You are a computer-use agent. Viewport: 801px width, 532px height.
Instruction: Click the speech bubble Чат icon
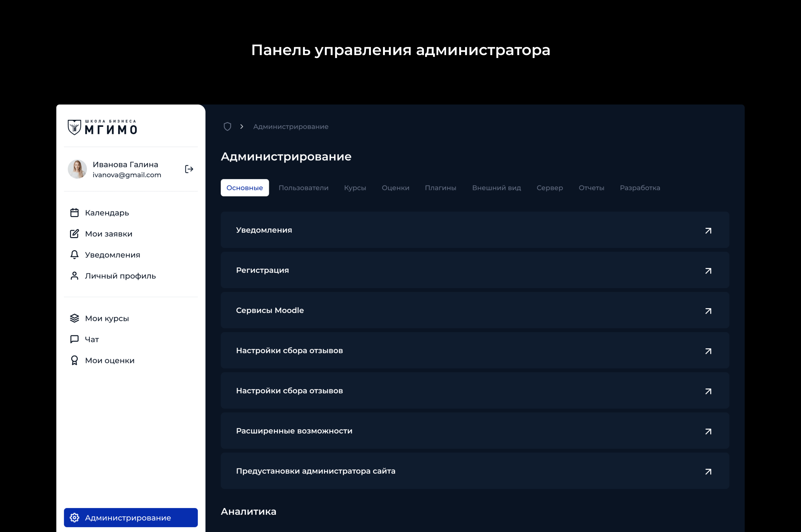[74, 339]
